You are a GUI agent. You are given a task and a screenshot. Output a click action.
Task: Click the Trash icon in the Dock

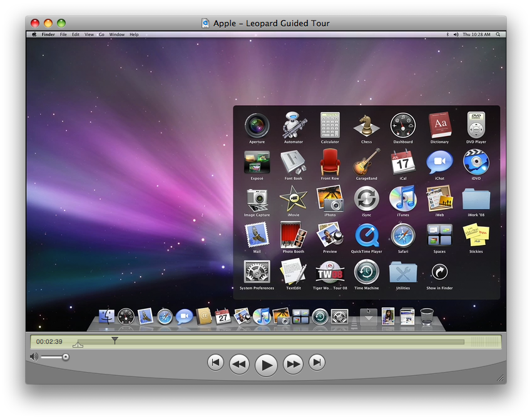(x=426, y=316)
